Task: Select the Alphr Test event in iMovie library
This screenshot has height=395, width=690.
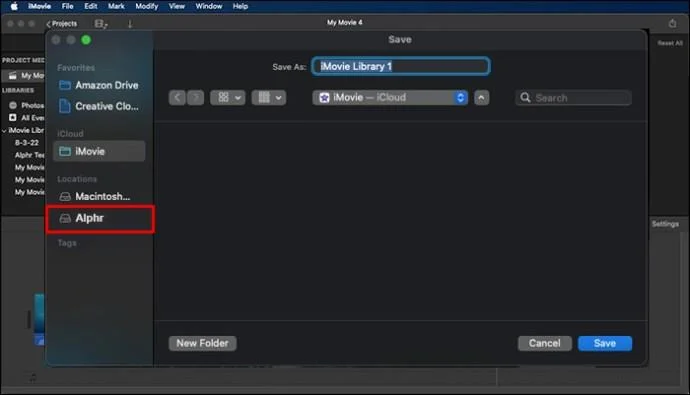Action: click(29, 155)
